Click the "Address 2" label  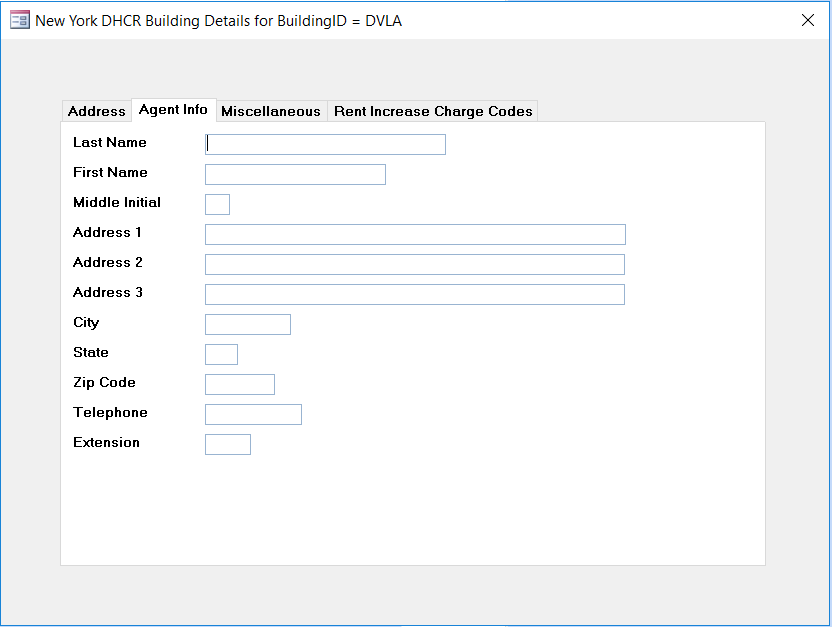[x=108, y=262]
